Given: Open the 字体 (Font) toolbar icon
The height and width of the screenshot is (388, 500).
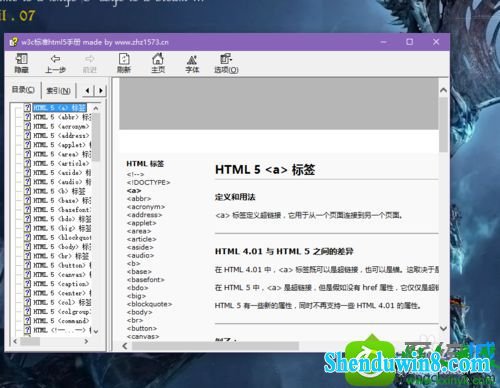Looking at the screenshot, I should (192, 63).
